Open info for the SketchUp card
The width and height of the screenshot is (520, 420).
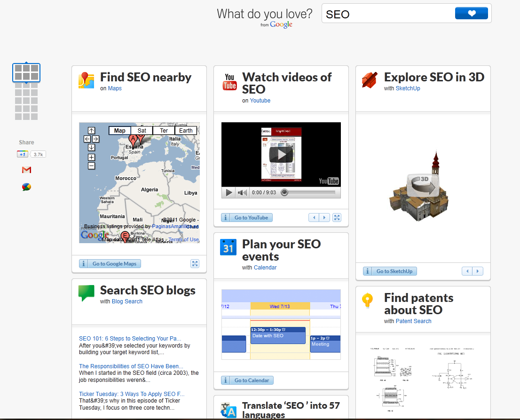tap(368, 271)
